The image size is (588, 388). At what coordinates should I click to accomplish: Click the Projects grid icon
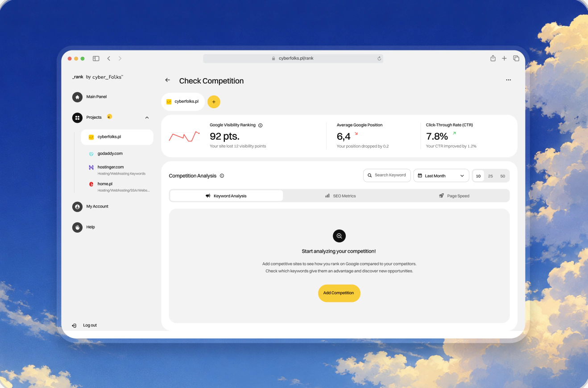point(77,117)
